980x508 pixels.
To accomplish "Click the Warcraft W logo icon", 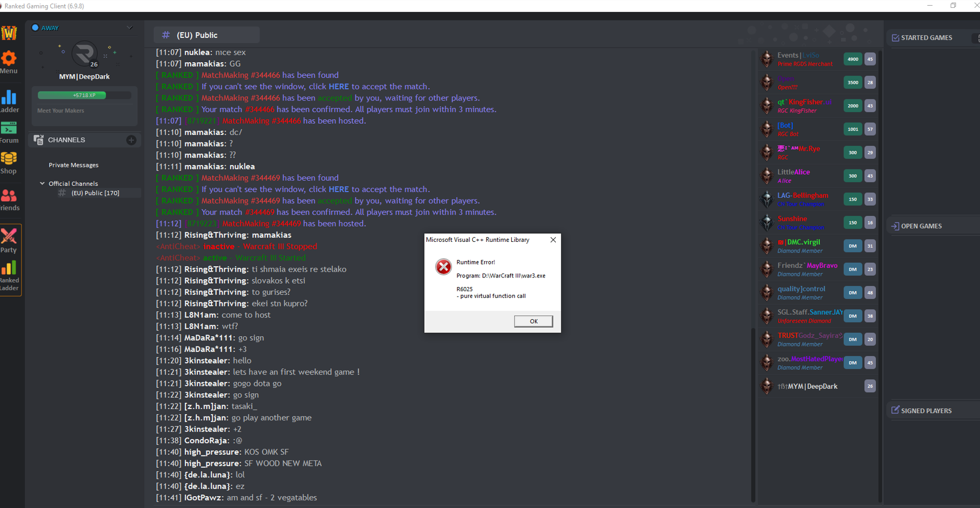I will pos(8,33).
